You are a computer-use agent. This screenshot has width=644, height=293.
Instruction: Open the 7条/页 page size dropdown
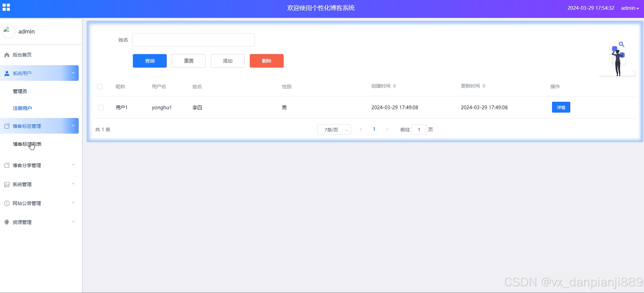tap(334, 130)
